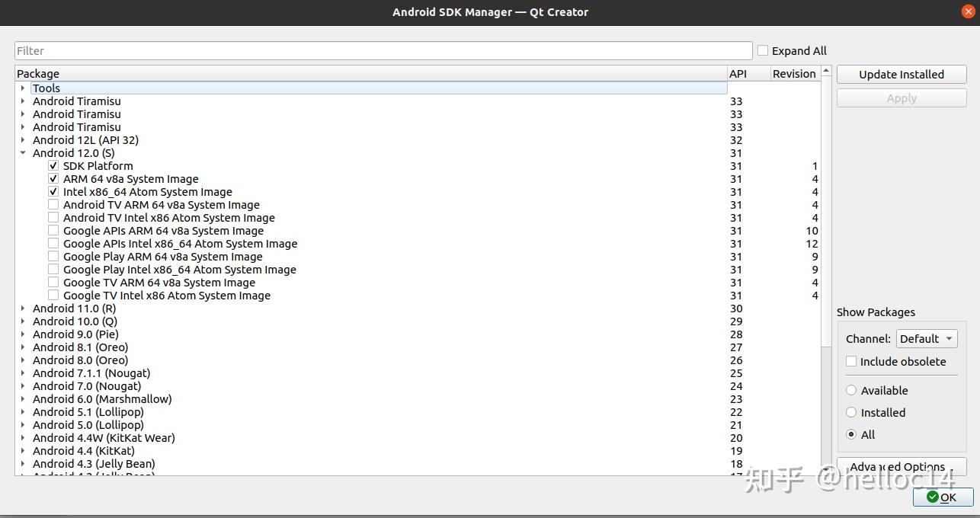
Task: Uncheck the SDK Platform package
Action: coord(53,165)
